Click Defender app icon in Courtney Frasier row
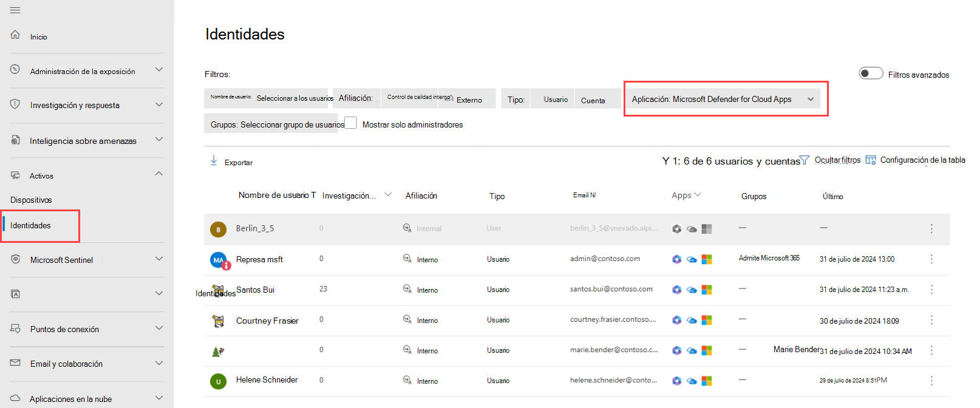This screenshot has height=408, width=980. point(676,320)
